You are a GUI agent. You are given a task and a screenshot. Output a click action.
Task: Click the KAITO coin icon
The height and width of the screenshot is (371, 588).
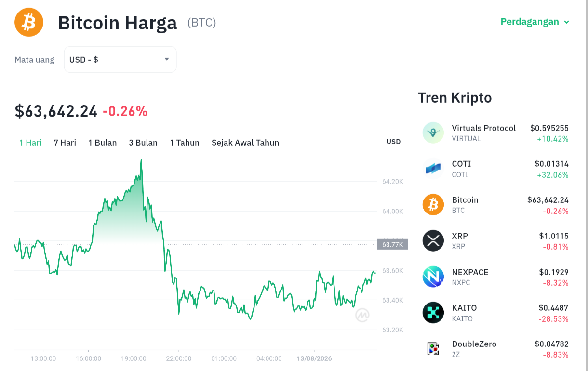coord(433,313)
